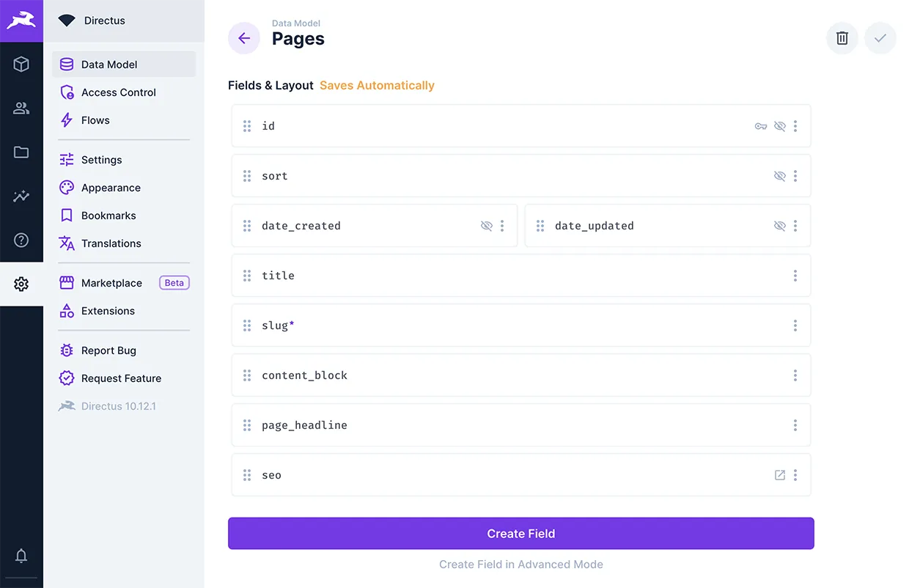
Task: Open Marketplace Beta
Action: tap(124, 283)
